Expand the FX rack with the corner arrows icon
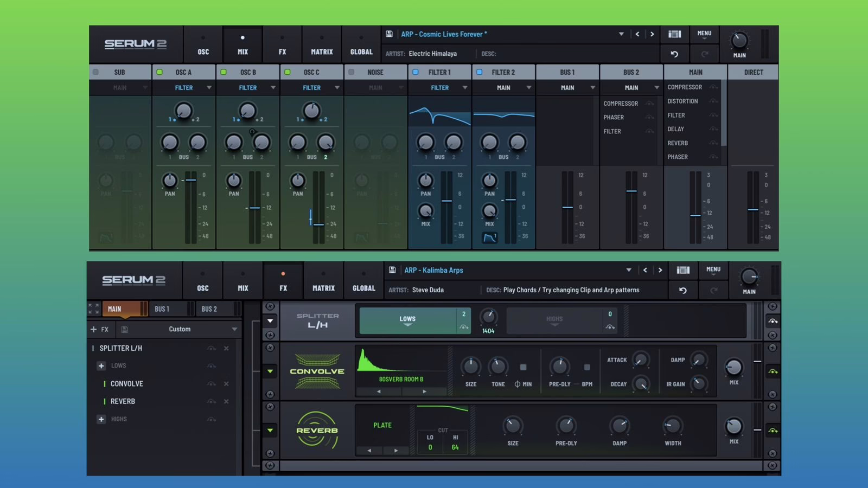 click(x=93, y=309)
